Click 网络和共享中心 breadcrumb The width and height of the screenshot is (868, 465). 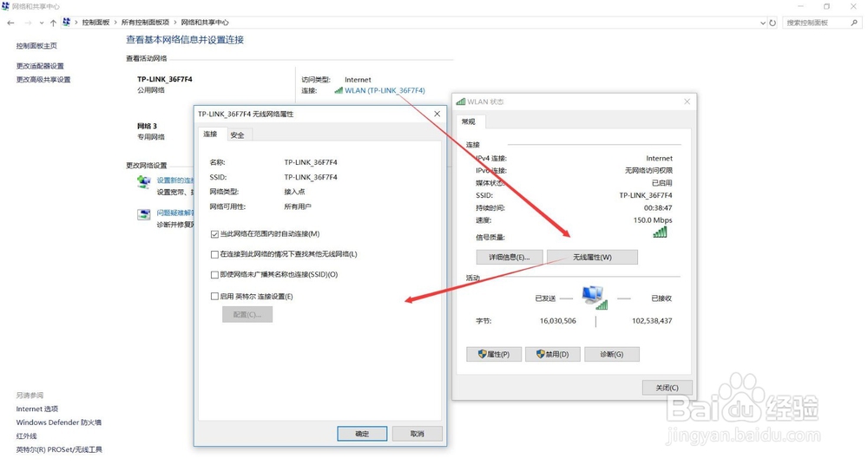[x=205, y=23]
